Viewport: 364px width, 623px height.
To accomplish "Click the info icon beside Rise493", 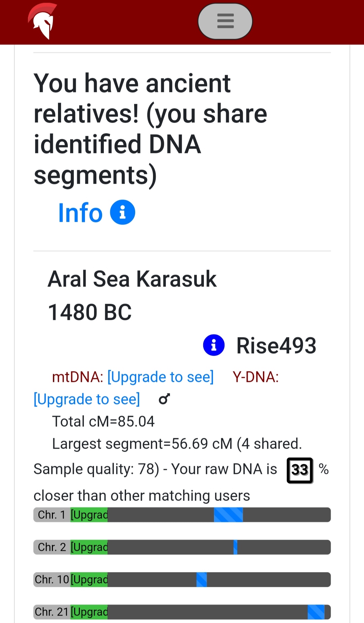I will point(214,345).
